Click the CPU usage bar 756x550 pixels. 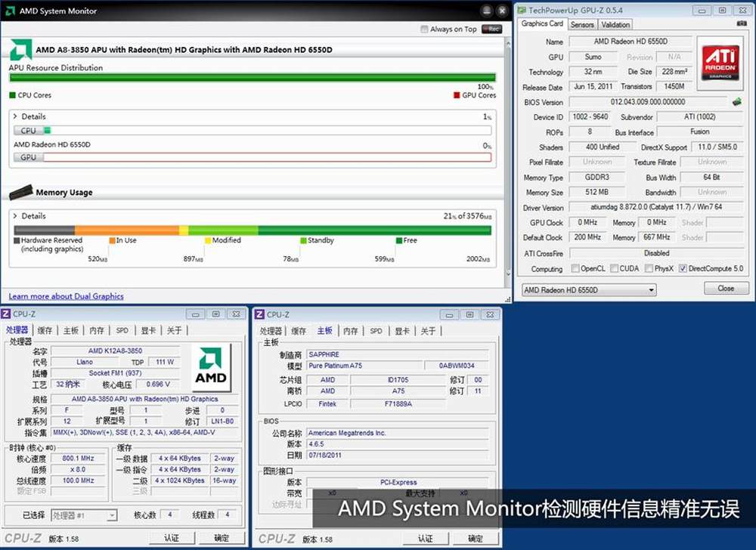pos(253,130)
